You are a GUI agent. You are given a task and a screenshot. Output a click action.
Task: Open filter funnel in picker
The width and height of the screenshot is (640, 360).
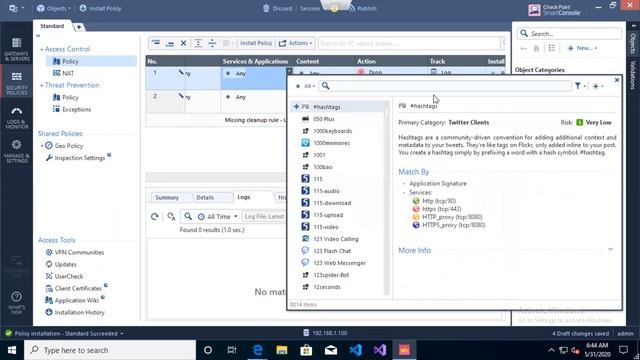click(580, 86)
